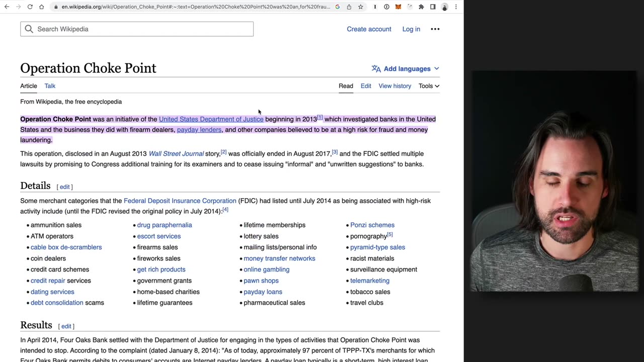Reload the page with the refresh icon

(x=30, y=7)
